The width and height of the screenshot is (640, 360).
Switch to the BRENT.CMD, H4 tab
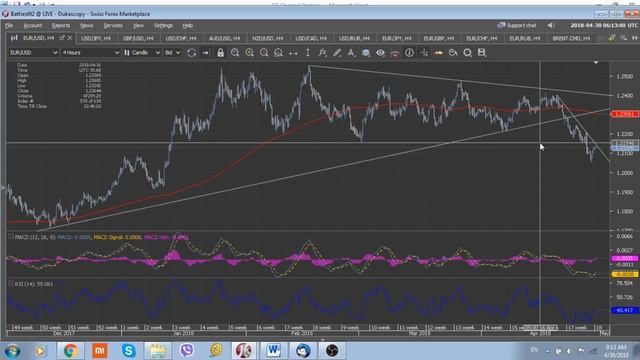[571, 38]
